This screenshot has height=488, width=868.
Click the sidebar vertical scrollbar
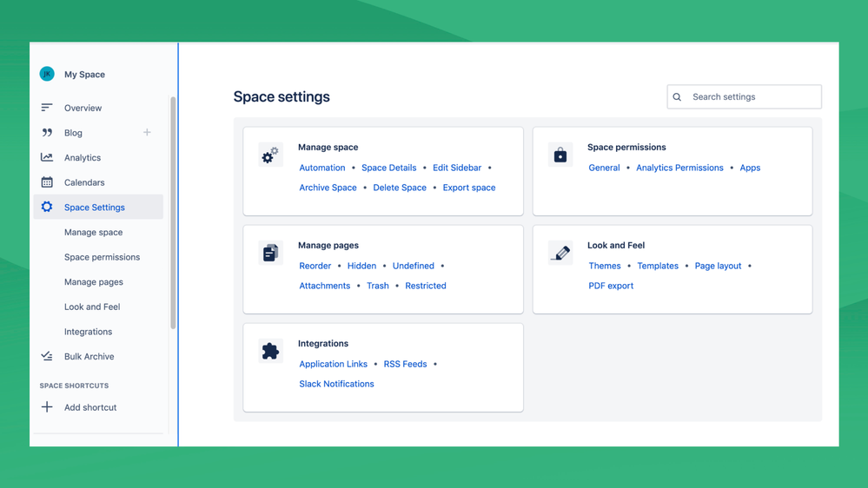coord(173,213)
